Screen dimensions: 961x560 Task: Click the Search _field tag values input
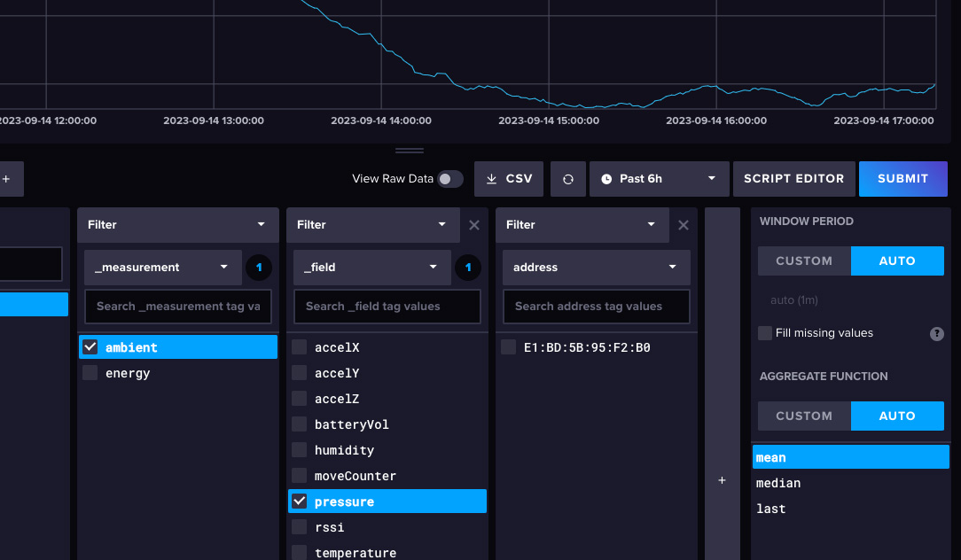pos(387,307)
